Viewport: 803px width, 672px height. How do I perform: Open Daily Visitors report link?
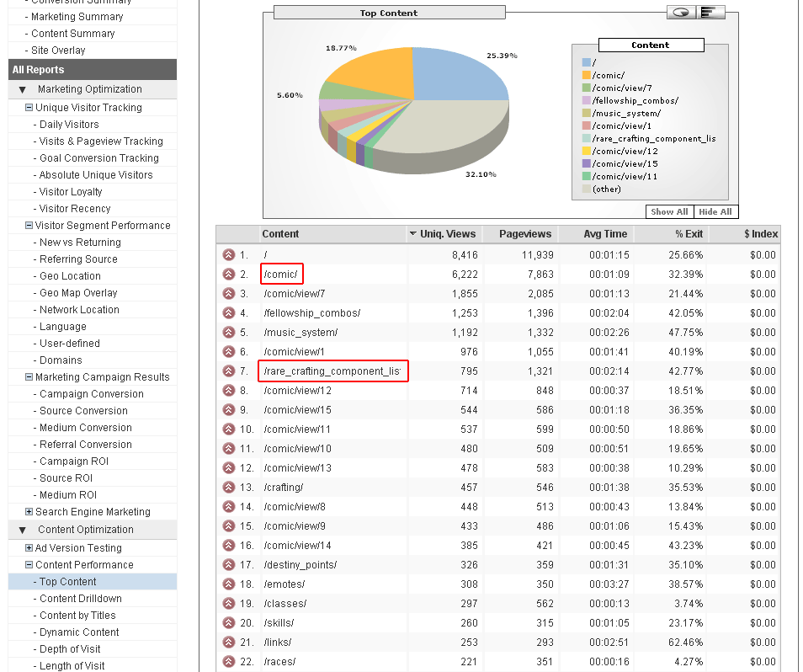pyautogui.click(x=69, y=125)
